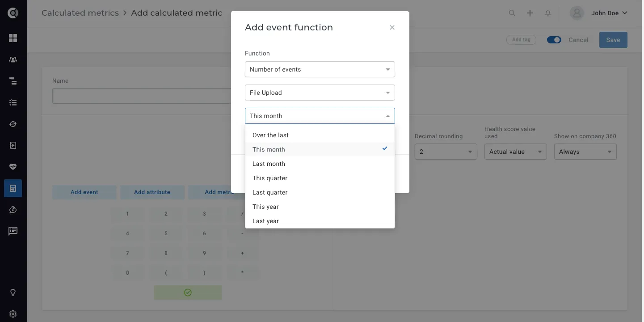Image resolution: width=644 pixels, height=322 pixels.
Task: Open the lightbulb icon in sidebar
Action: pyautogui.click(x=13, y=292)
